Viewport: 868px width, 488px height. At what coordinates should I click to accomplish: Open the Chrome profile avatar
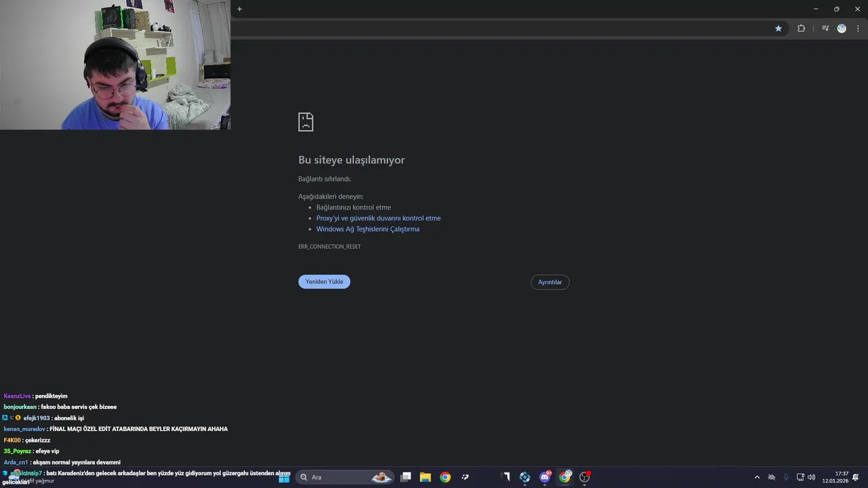click(842, 28)
